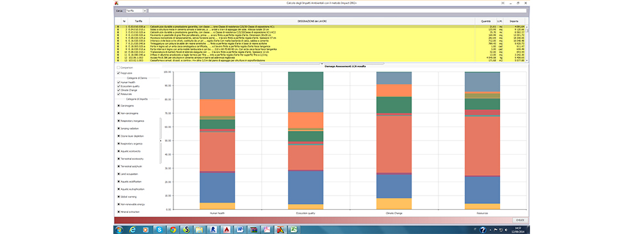Enable the Comparison checkbox

(x=118, y=67)
